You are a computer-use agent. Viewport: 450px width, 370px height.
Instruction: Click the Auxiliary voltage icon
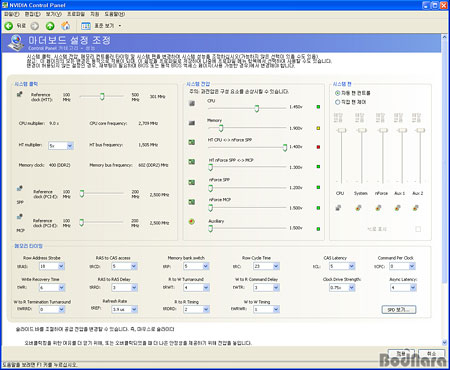[x=192, y=221]
